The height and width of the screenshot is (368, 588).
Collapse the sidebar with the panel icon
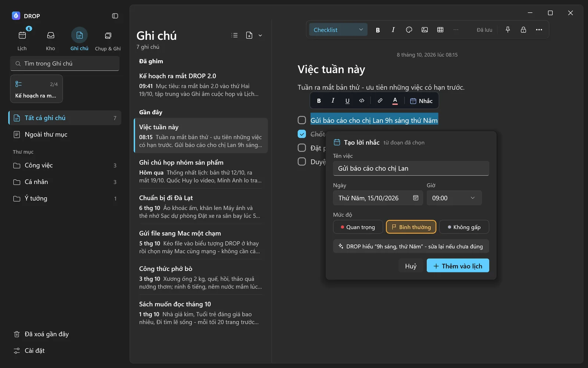(115, 16)
